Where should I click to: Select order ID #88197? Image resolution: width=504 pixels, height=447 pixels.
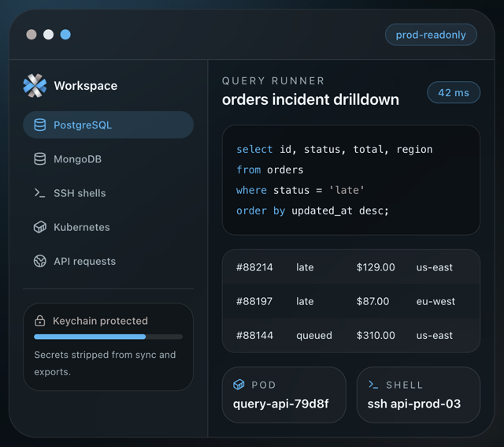254,301
